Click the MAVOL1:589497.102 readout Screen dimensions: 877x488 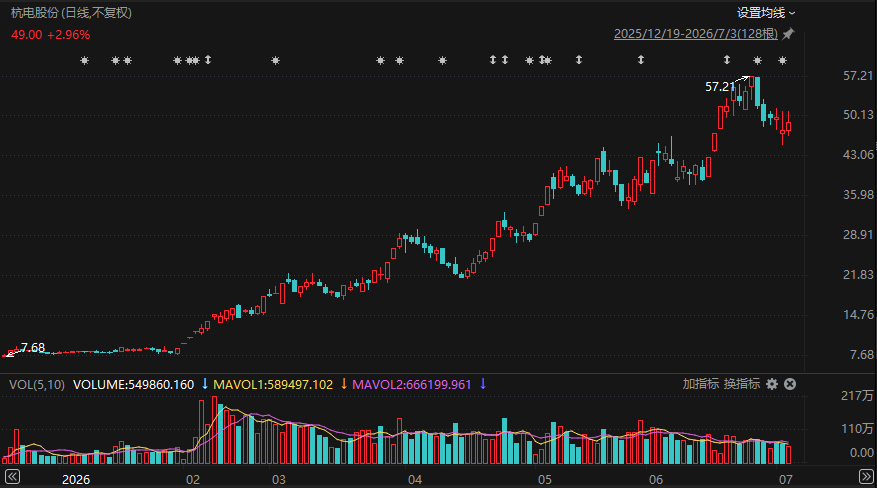coord(273,385)
